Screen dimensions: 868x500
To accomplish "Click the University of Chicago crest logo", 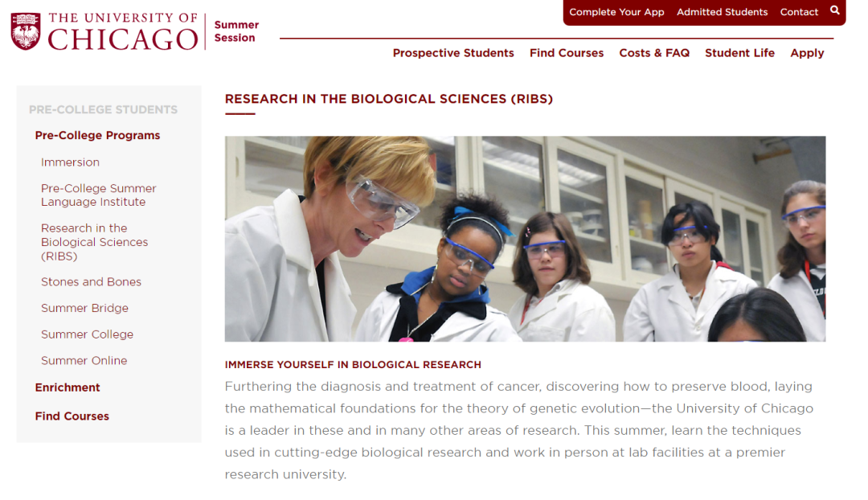I will [26, 31].
